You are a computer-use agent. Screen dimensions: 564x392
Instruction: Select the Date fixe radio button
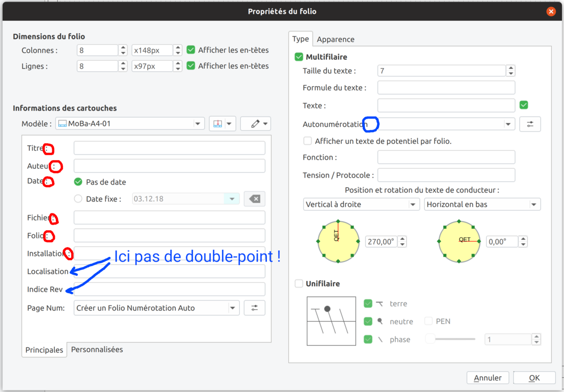tap(78, 199)
